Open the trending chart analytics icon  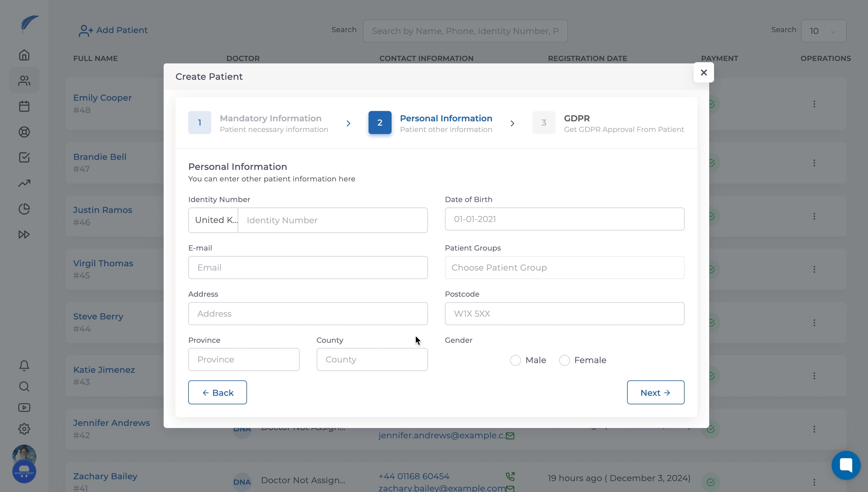(x=24, y=183)
